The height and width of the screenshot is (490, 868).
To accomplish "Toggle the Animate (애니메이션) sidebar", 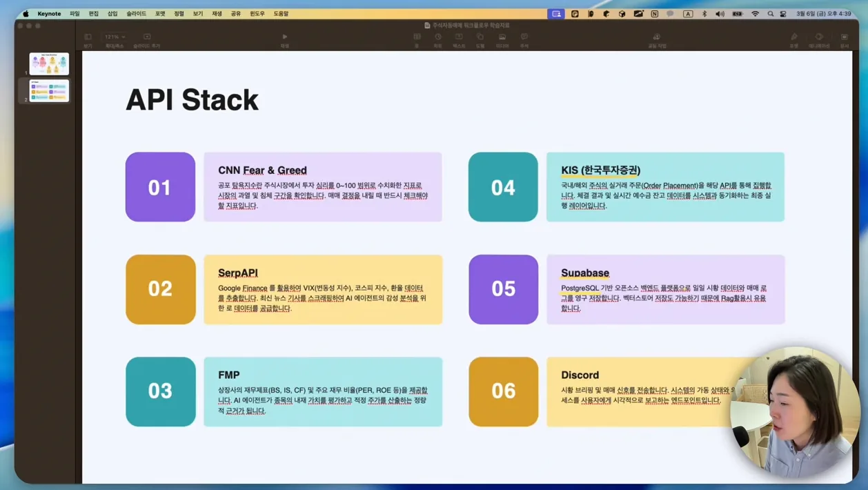I will (x=819, y=39).
